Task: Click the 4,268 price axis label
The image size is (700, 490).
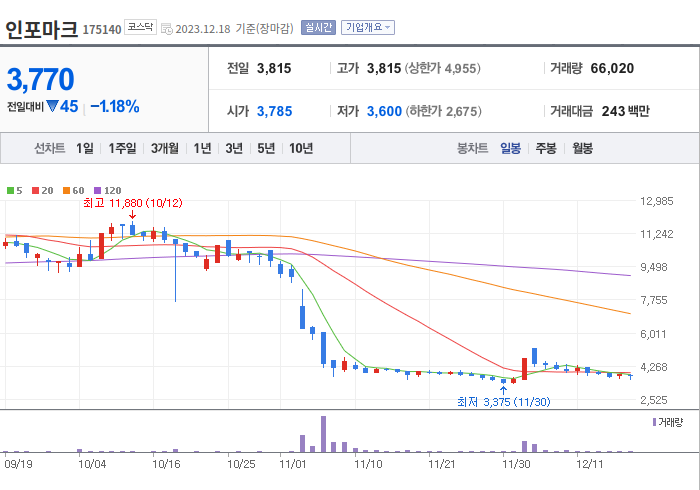Action: pyautogui.click(x=654, y=367)
